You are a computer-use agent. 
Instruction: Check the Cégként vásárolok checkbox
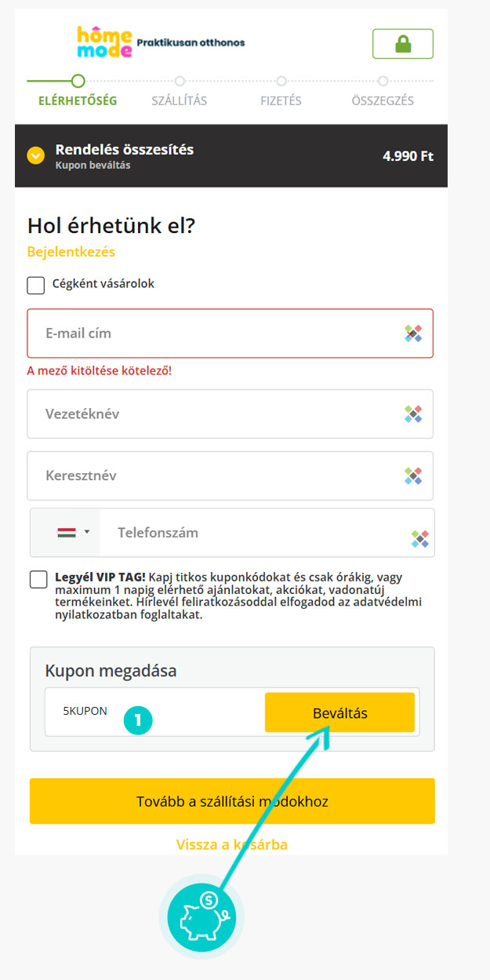[36, 285]
